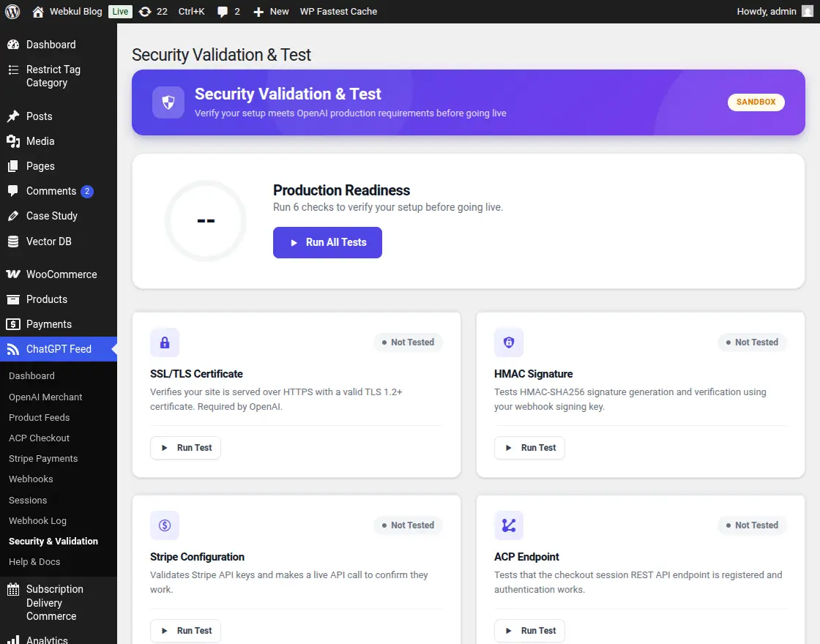The width and height of the screenshot is (820, 644).
Task: Click the lock icon on the SSL/TLS Certificate card
Action: coord(165,342)
